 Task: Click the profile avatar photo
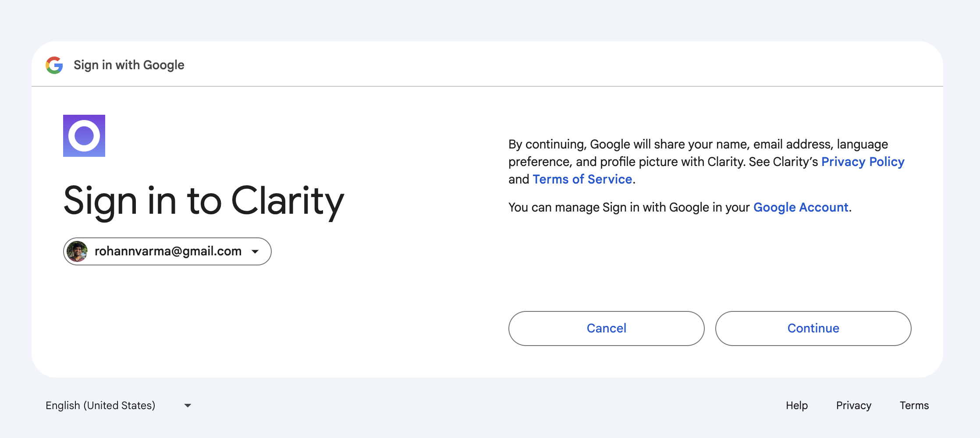[x=77, y=251]
